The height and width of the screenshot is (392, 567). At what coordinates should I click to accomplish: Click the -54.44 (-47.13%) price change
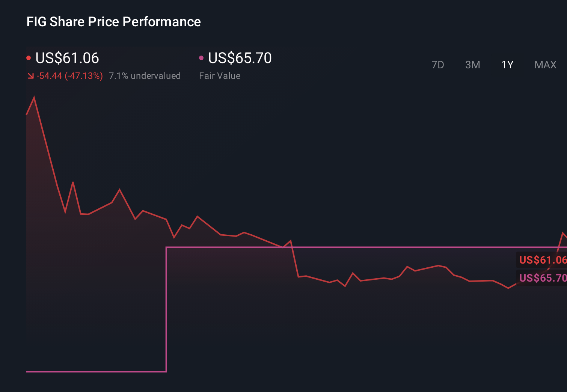pos(70,76)
